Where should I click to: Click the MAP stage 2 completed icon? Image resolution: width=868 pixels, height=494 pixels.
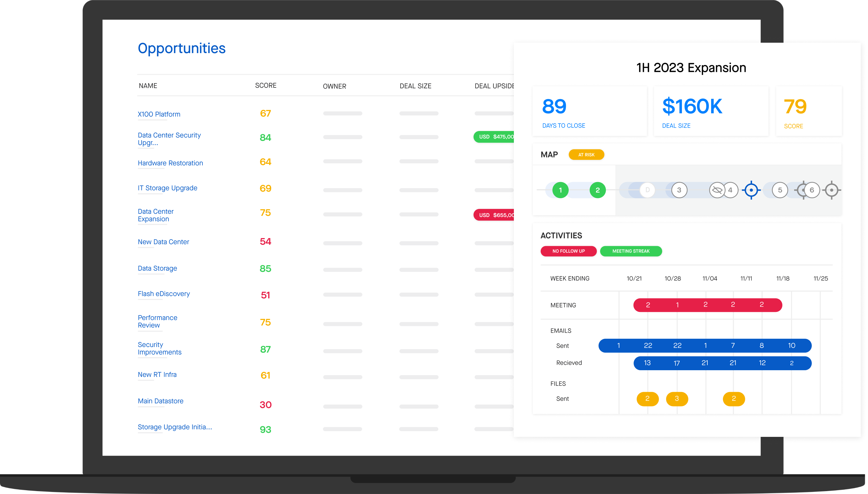click(598, 190)
